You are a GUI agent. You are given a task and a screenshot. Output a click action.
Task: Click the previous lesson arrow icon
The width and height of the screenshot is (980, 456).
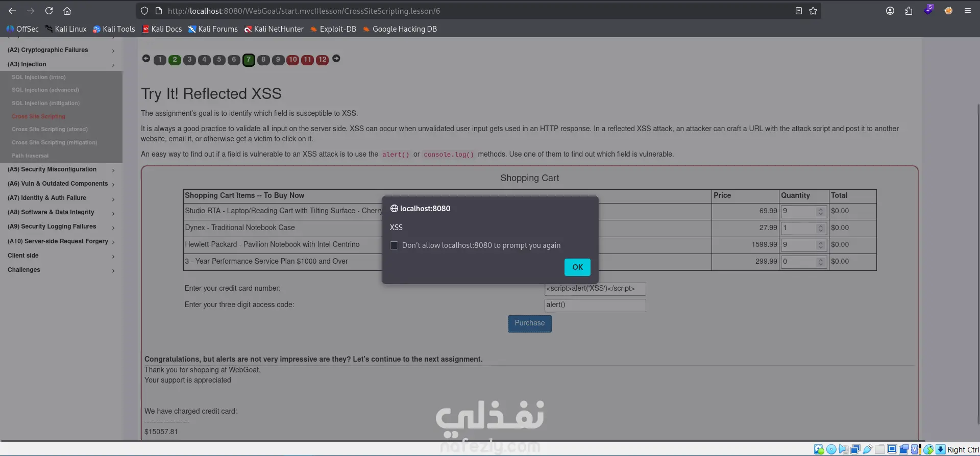pyautogui.click(x=146, y=59)
